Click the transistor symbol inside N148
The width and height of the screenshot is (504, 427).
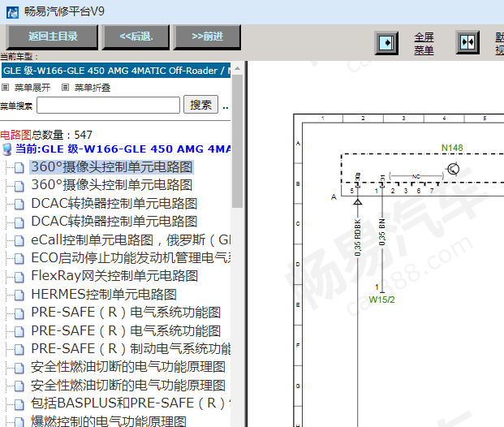point(453,169)
